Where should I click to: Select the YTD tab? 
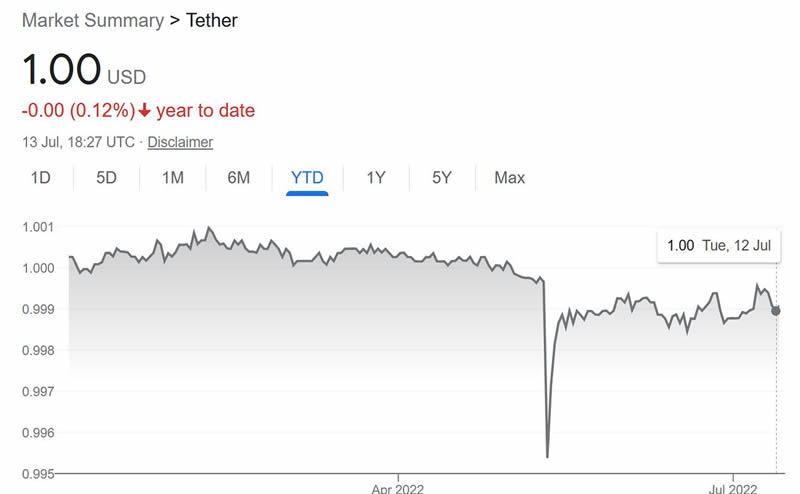[x=307, y=178]
